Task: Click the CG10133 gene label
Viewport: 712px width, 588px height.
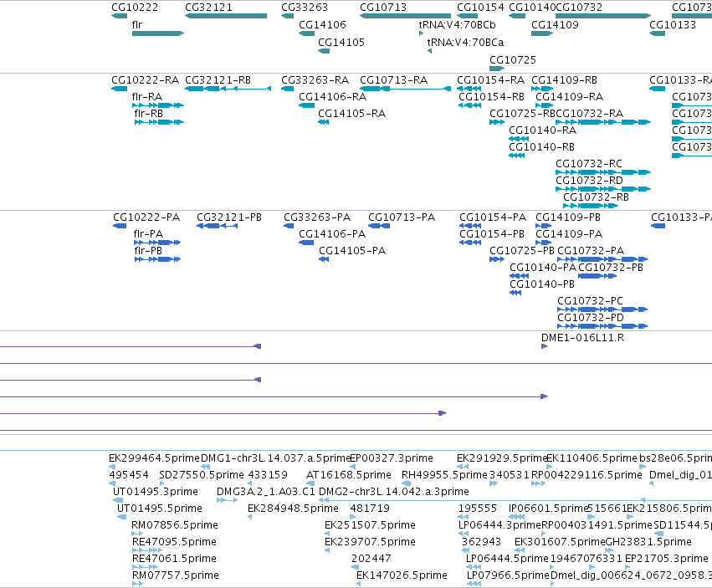Action: [x=673, y=24]
